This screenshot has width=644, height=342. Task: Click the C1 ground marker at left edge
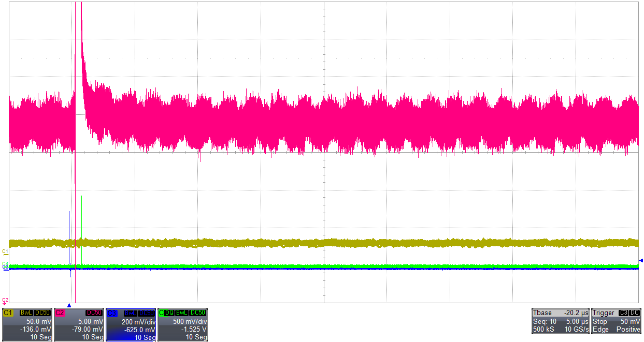pyautogui.click(x=5, y=251)
